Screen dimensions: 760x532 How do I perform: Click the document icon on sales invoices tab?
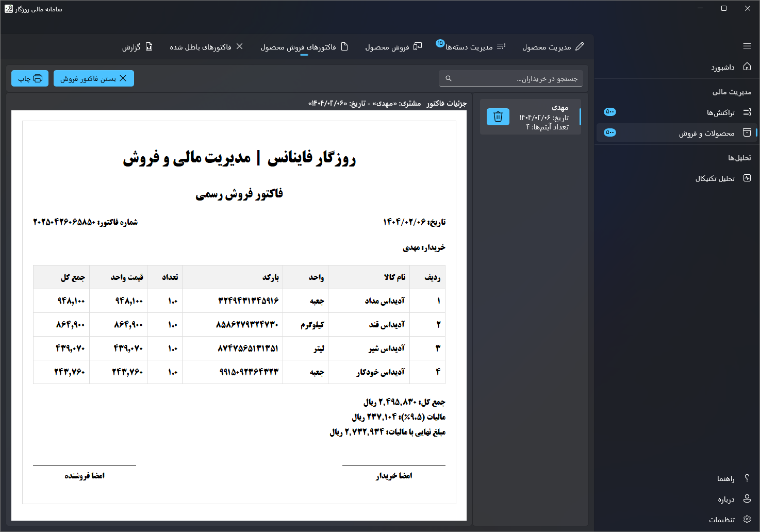(x=344, y=46)
